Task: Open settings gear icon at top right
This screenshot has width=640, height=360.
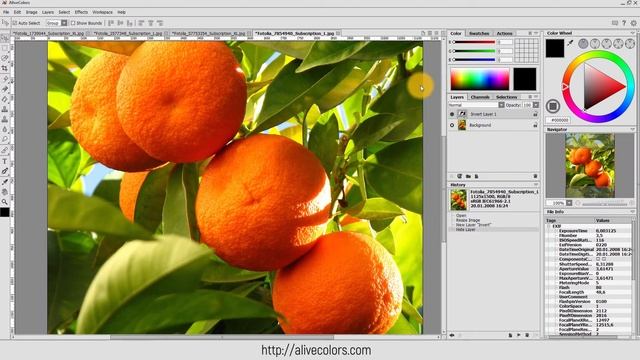Action: tap(633, 23)
